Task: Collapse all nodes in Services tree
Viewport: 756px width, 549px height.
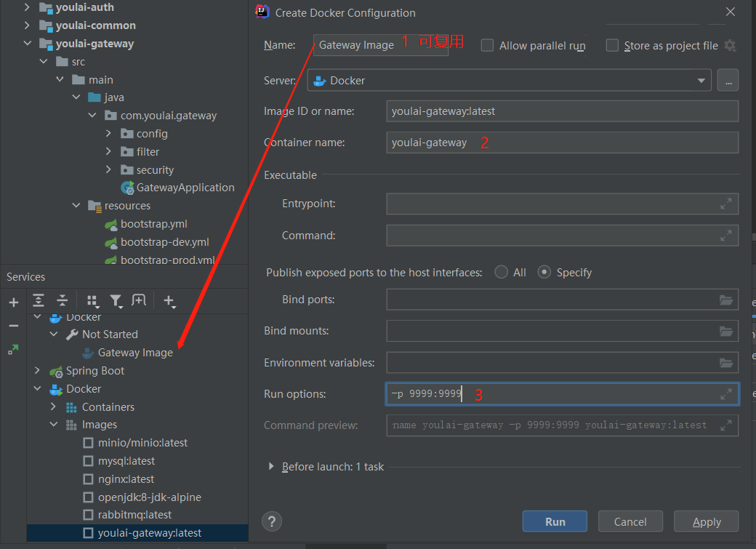Action: (63, 300)
